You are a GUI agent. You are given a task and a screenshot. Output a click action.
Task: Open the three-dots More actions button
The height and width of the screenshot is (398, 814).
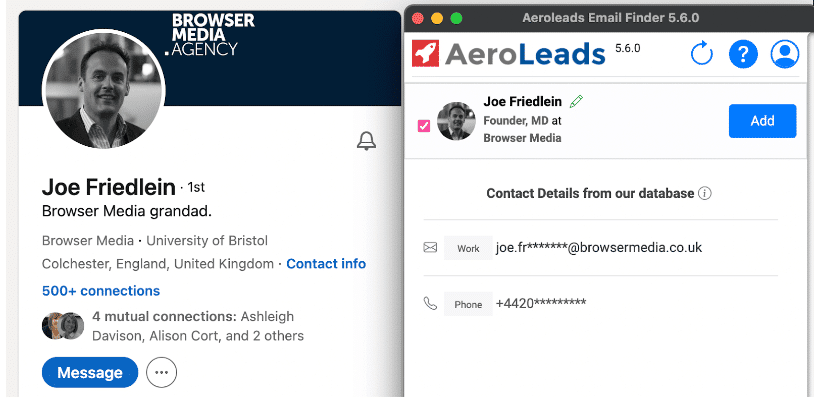161,372
